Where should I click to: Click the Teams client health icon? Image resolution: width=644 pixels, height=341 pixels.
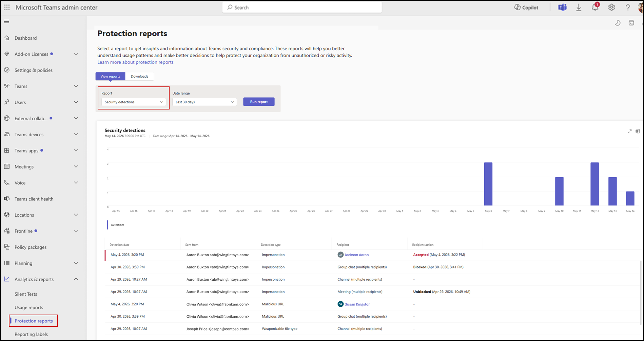pos(7,199)
